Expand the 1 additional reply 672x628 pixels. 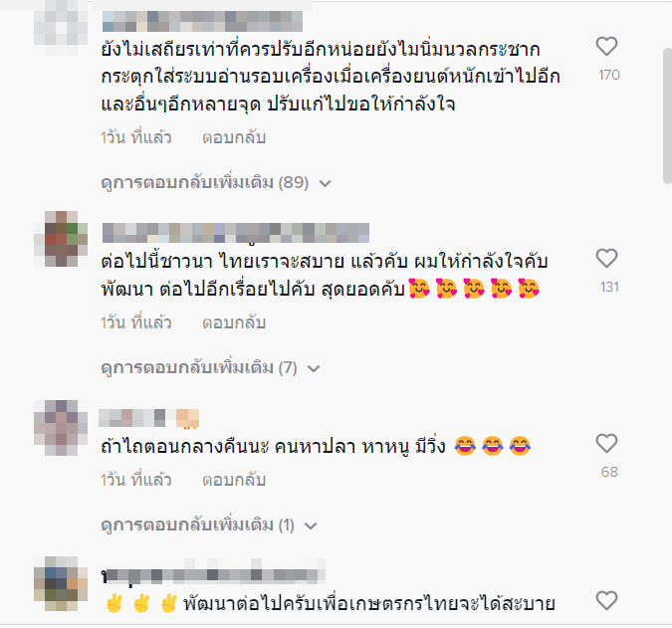(x=209, y=525)
